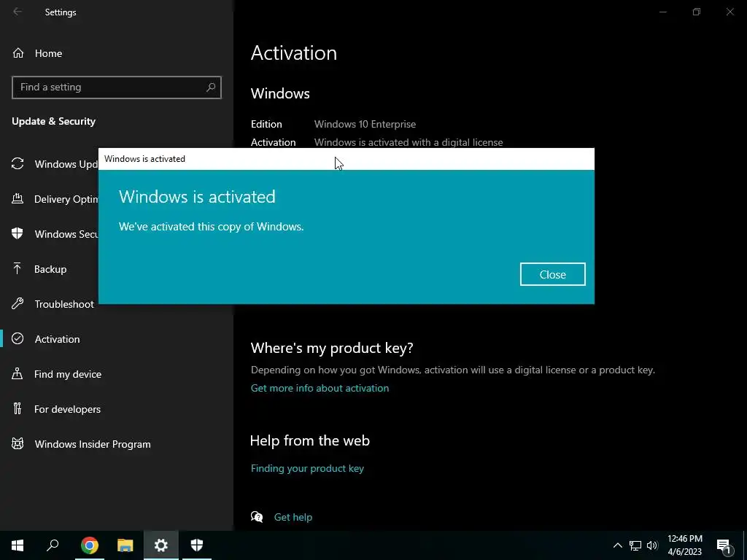
Task: Click 'Where's my product key?' heading
Action: tap(332, 348)
